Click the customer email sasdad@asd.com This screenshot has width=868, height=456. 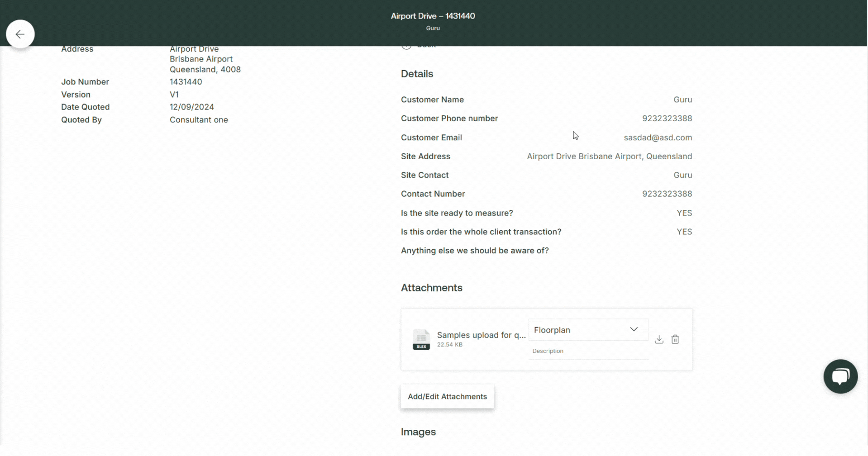[x=657, y=138]
